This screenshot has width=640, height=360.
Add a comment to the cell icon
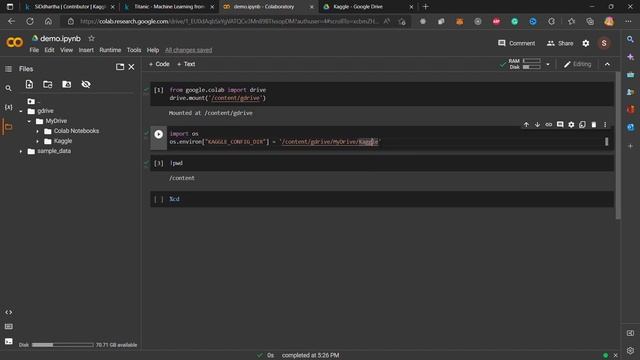pyautogui.click(x=560, y=124)
